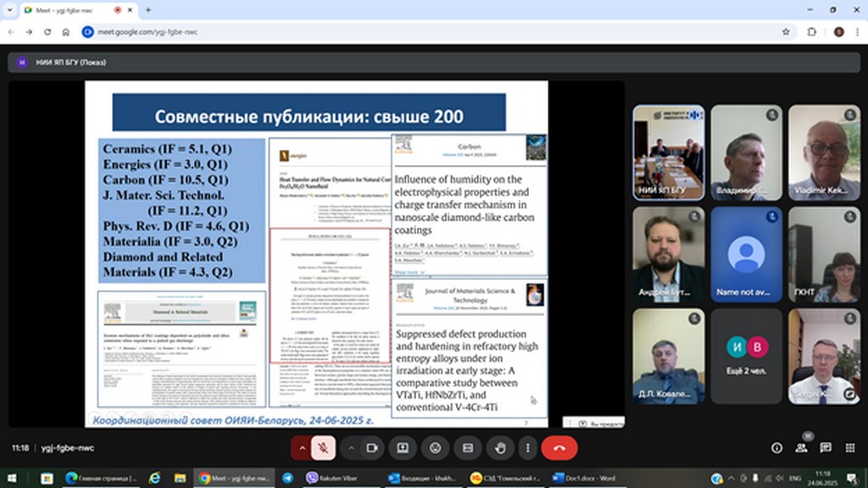Open the in-call chat panel

(826, 447)
